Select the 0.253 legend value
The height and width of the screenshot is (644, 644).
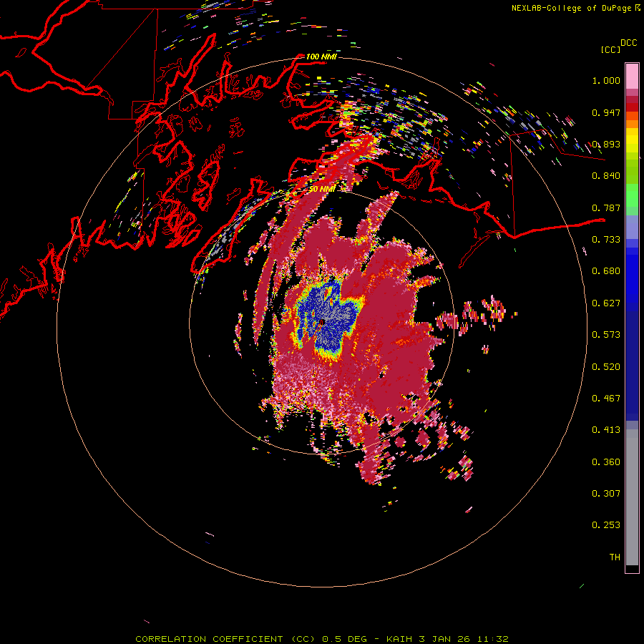[606, 525]
